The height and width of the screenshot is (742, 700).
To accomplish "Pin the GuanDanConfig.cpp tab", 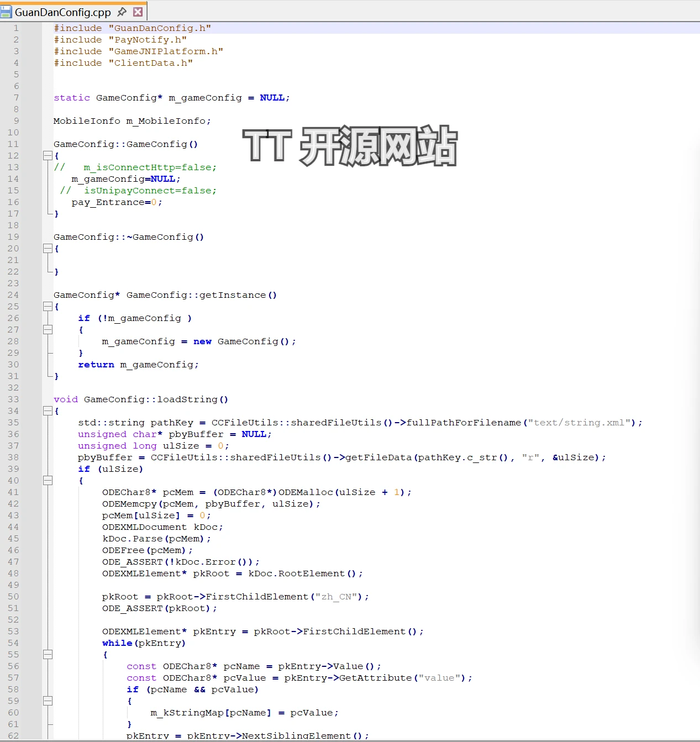I will (122, 12).
